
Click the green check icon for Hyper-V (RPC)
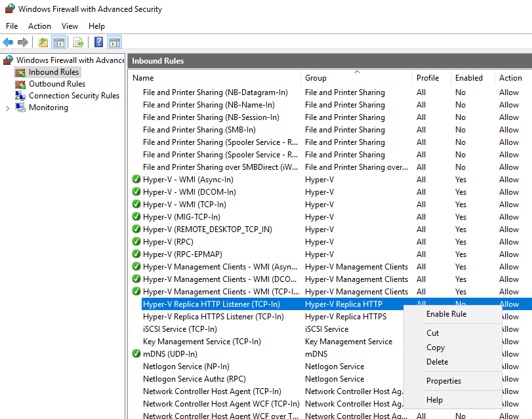(136, 241)
